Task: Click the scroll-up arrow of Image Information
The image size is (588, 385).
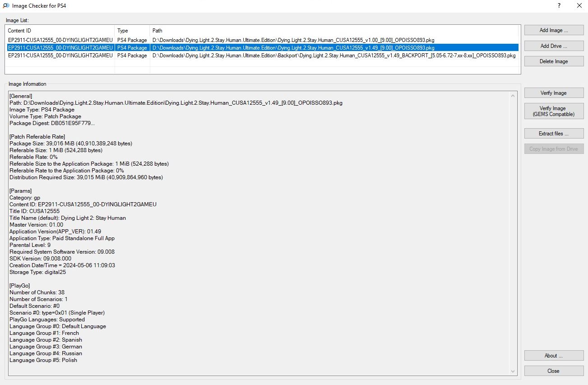Action: click(x=513, y=96)
